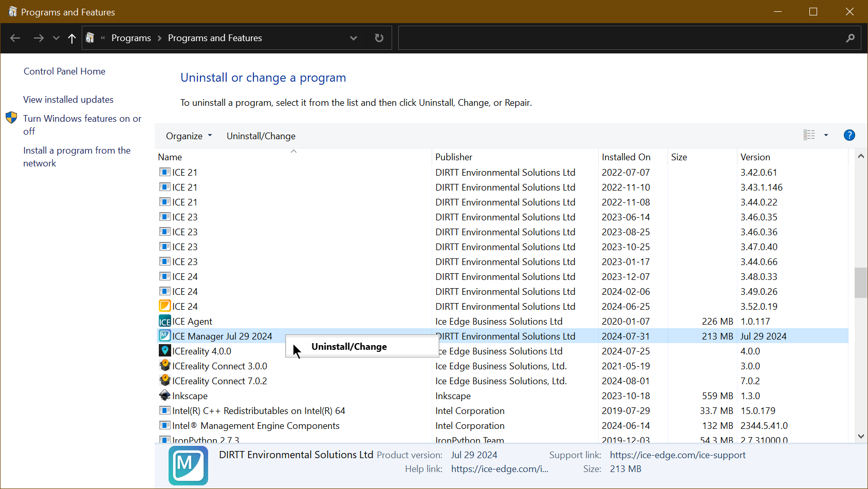Viewport: 868px width, 489px height.
Task: Click the Back navigation arrow
Action: tap(15, 38)
